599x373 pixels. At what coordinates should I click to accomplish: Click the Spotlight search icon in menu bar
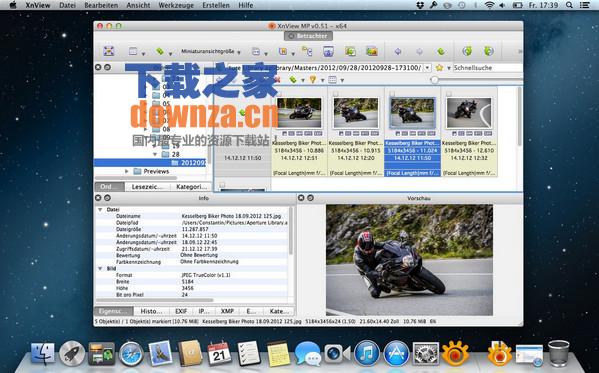pyautogui.click(x=569, y=5)
